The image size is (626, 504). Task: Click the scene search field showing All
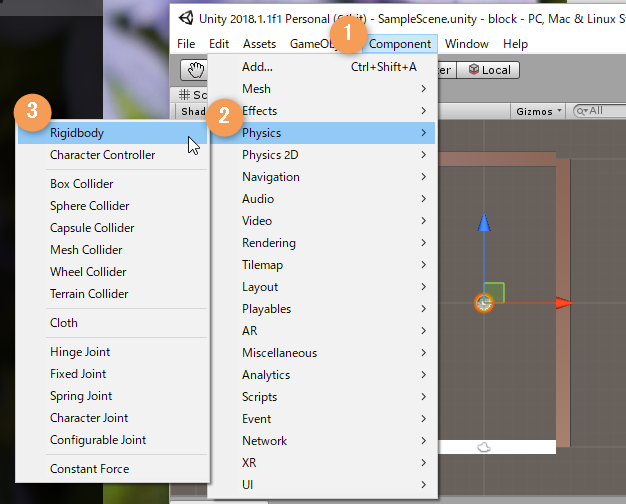599,111
